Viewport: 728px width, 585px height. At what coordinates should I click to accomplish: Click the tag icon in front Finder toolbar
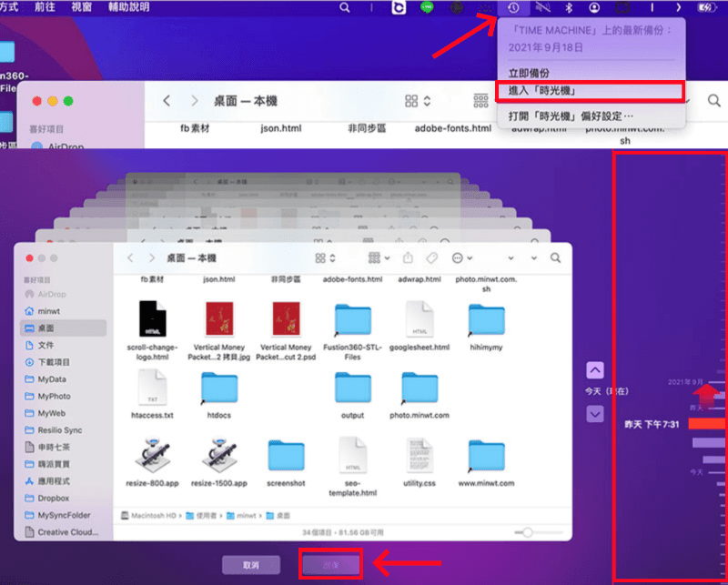tap(431, 257)
